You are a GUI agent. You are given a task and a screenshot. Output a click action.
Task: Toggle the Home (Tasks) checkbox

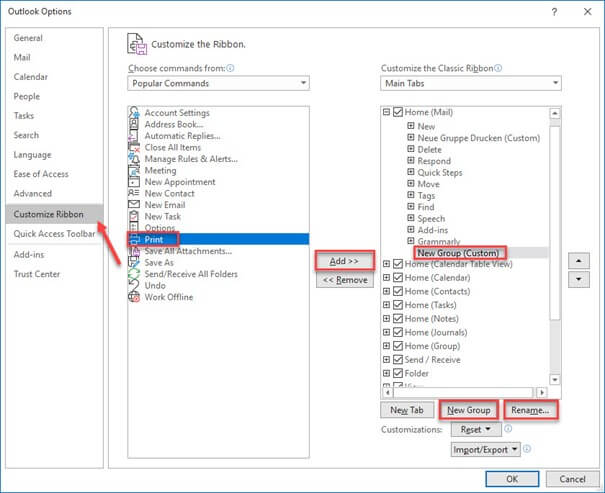[x=398, y=305]
